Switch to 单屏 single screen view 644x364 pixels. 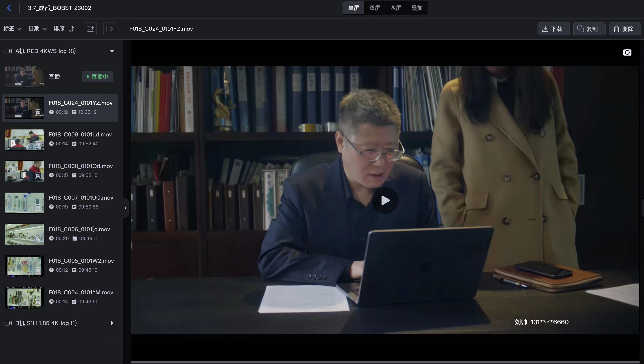(354, 8)
